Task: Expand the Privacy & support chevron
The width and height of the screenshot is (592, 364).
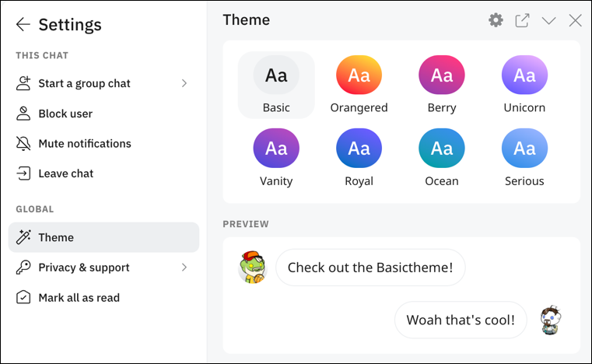Action: coord(184,268)
